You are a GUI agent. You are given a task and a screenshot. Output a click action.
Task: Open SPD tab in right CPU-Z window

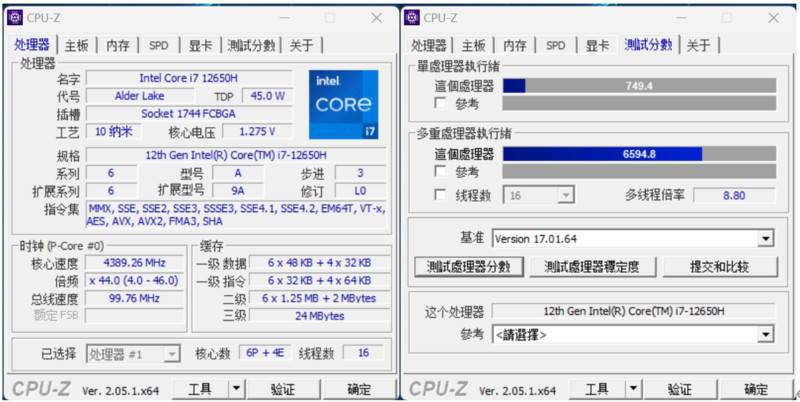(x=556, y=45)
